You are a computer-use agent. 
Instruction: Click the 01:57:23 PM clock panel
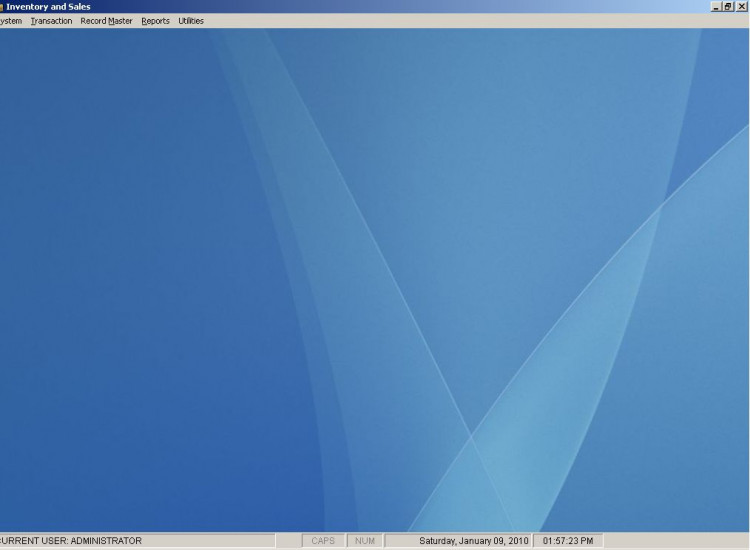coord(568,541)
